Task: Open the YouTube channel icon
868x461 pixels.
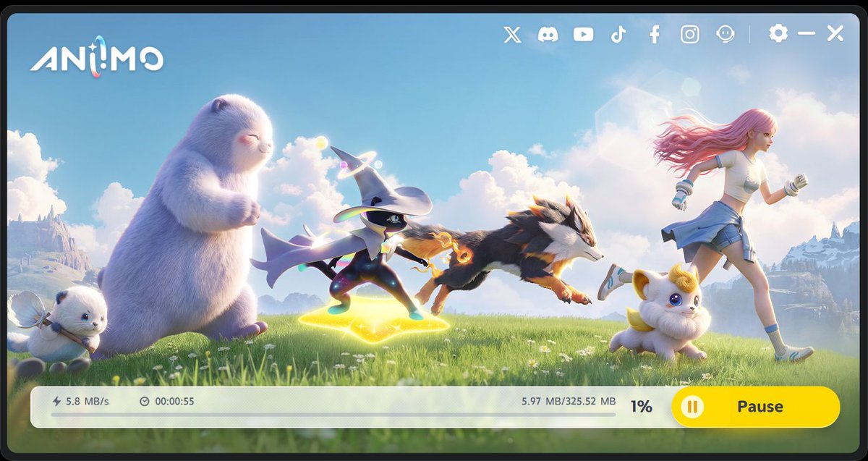Action: point(583,34)
